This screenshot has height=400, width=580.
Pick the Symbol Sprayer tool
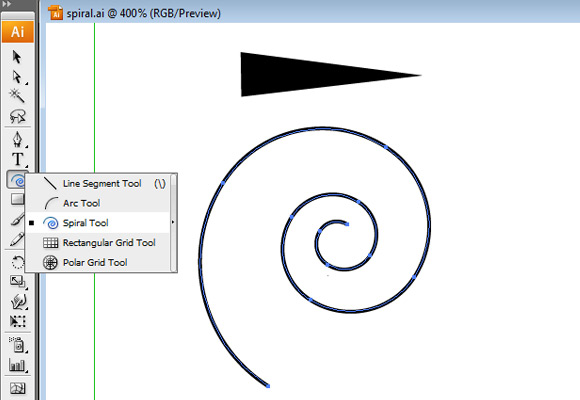coord(17,345)
